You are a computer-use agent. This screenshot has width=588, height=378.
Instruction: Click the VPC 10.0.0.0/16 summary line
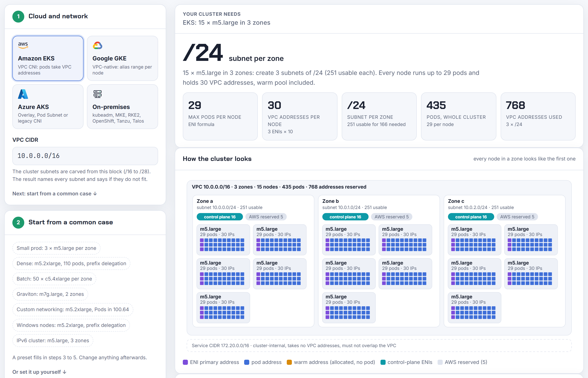point(279,187)
